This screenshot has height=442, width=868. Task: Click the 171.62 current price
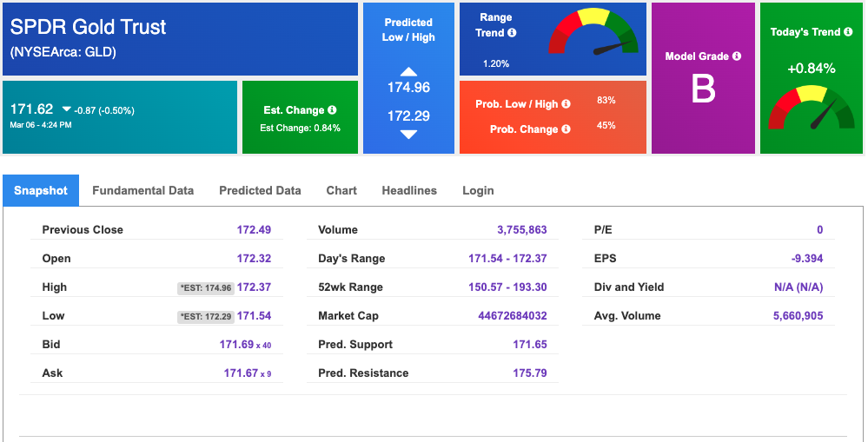(x=31, y=109)
